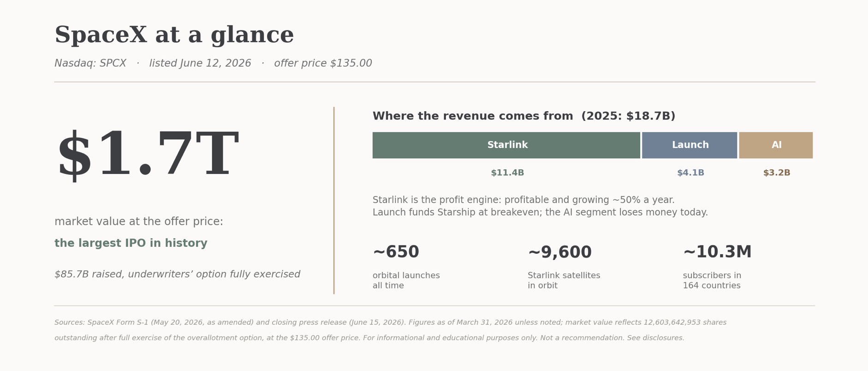Click the Nasdaq: SPCX ticker text
Screen dimensions: 868x371
(x=90, y=64)
